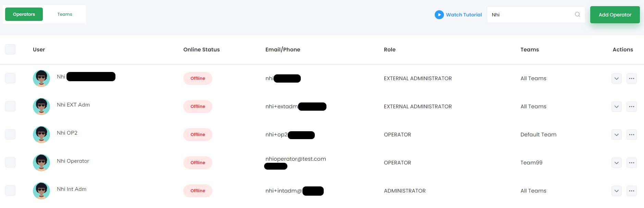
Task: Open more actions for Nhi OP2
Action: click(631, 135)
